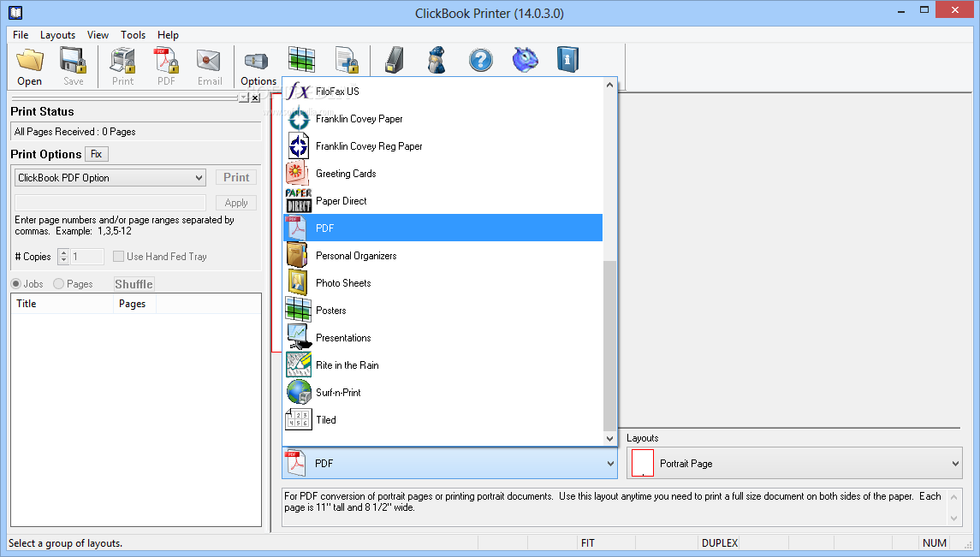Open the View menu
Viewport: 980px width, 557px height.
(98, 35)
